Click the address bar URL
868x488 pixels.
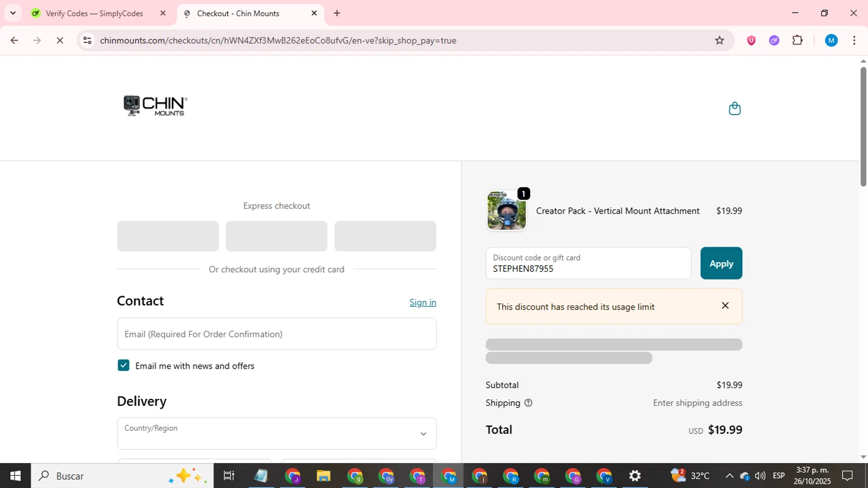278,41
